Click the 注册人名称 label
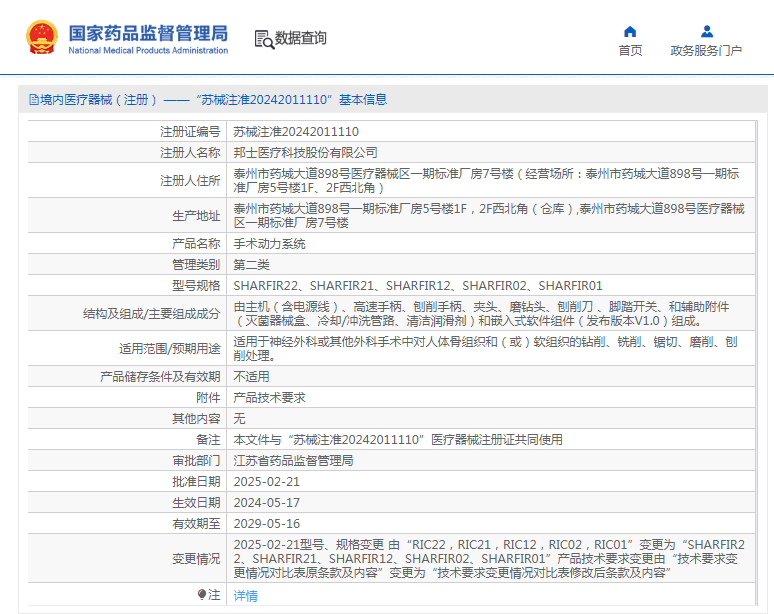The image size is (774, 614). [190, 153]
